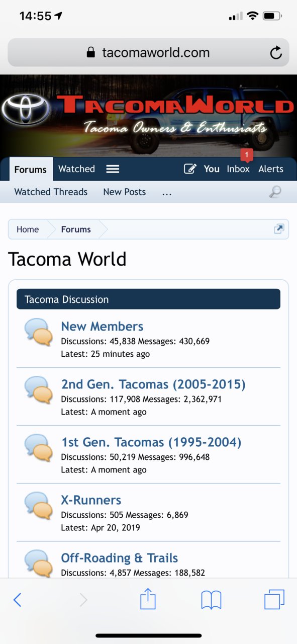This screenshot has width=297, height=644.
Task: Click the New Members forum bubble icon
Action: (39, 333)
